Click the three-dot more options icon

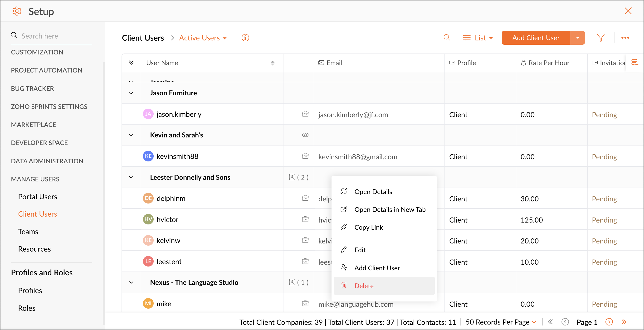(625, 38)
